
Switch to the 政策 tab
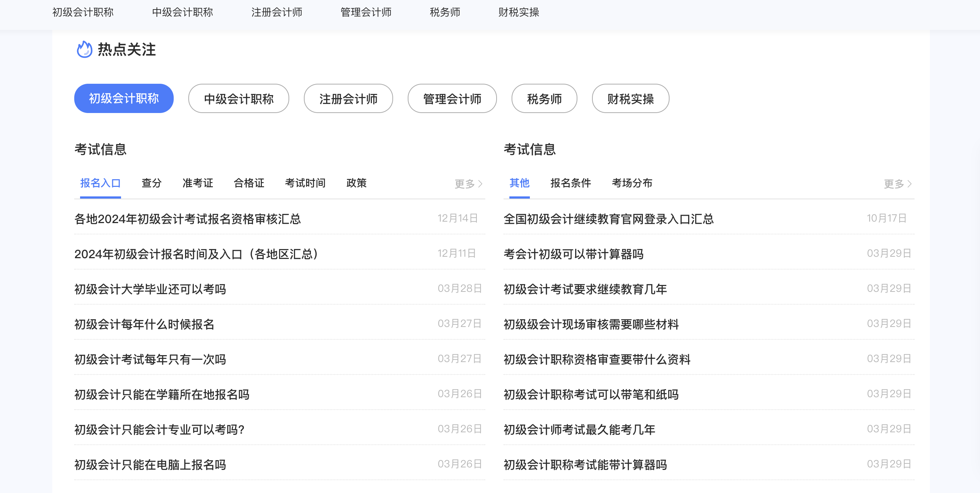357,183
